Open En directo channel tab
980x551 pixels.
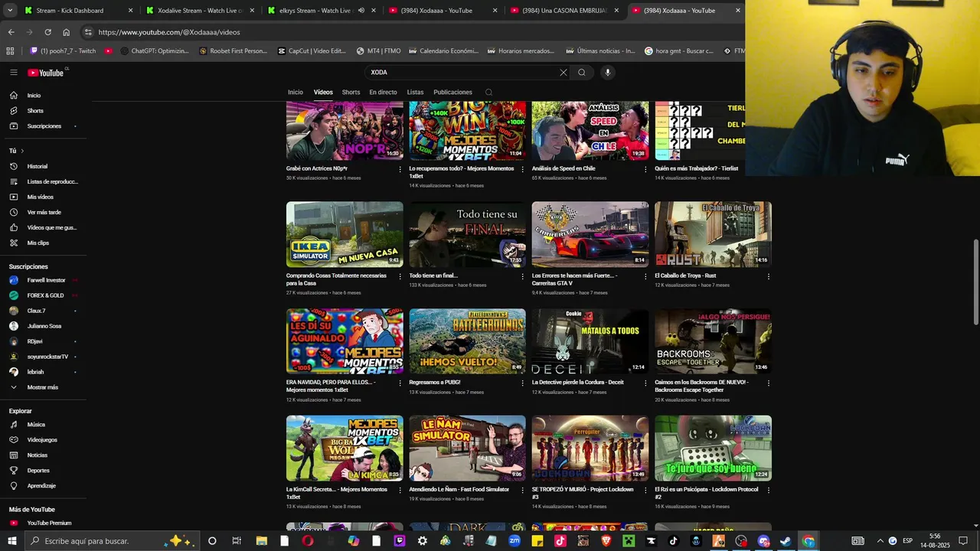(x=383, y=93)
